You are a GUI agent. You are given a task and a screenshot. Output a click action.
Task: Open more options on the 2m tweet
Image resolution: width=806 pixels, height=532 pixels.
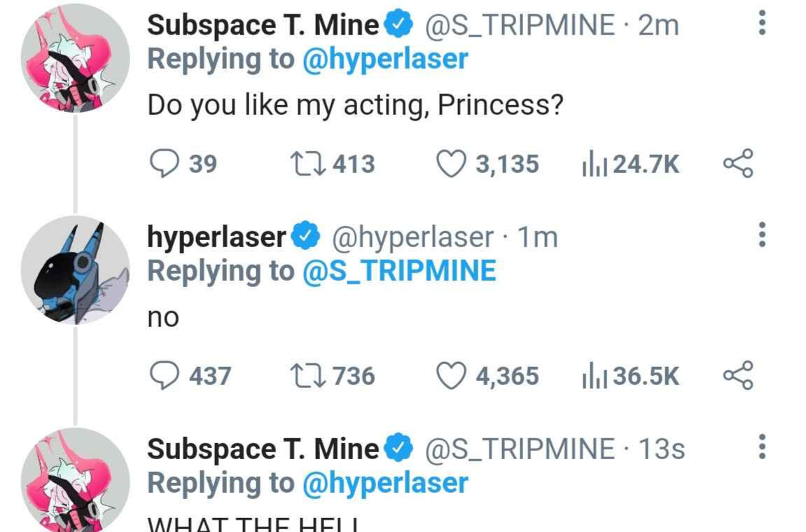(762, 23)
